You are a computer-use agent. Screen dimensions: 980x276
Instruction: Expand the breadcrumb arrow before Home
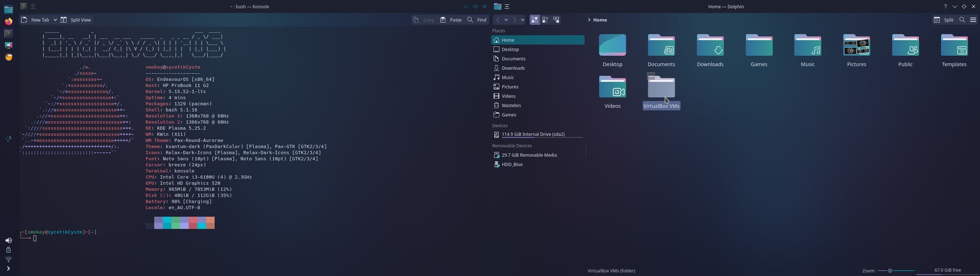click(589, 20)
